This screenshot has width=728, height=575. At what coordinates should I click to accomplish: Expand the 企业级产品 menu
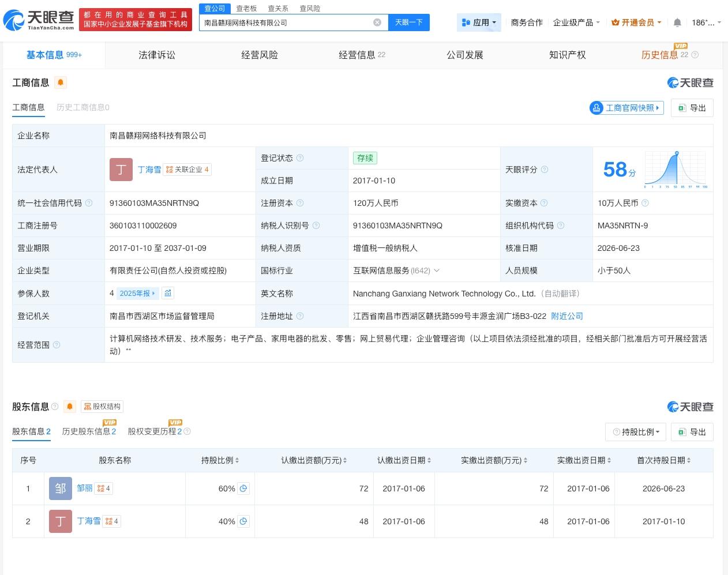point(576,22)
